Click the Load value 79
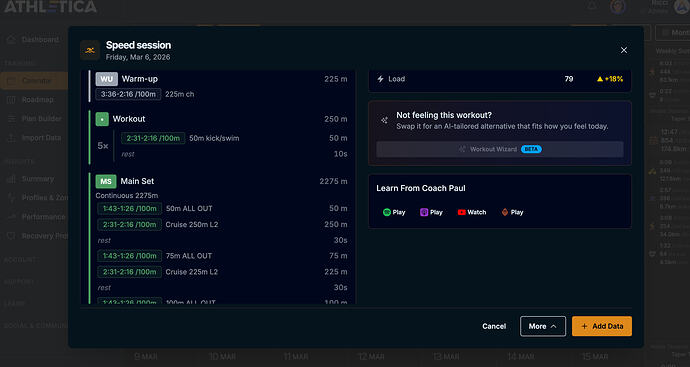The width and height of the screenshot is (690, 367). coord(569,79)
